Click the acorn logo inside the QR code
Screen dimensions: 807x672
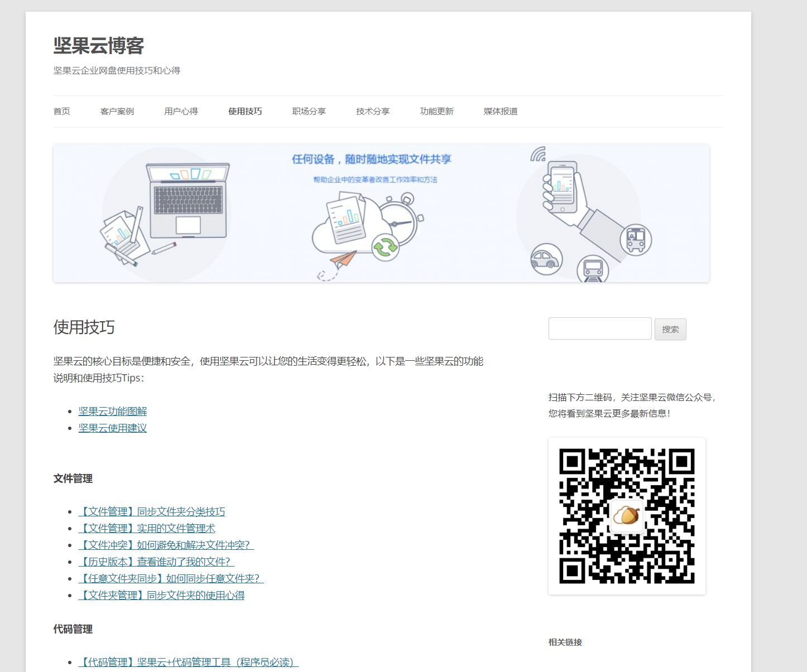[x=627, y=515]
